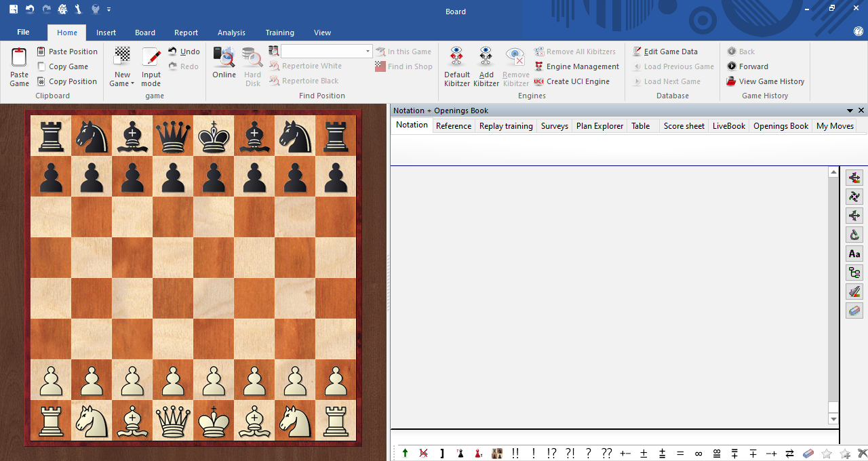
Task: Expand the New Game dropdown arrow
Action: tap(132, 84)
